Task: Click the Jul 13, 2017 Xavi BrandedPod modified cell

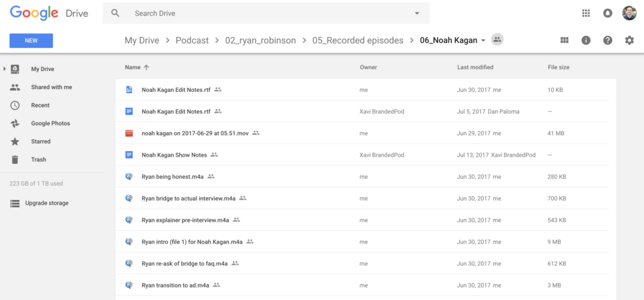Action: (x=496, y=155)
